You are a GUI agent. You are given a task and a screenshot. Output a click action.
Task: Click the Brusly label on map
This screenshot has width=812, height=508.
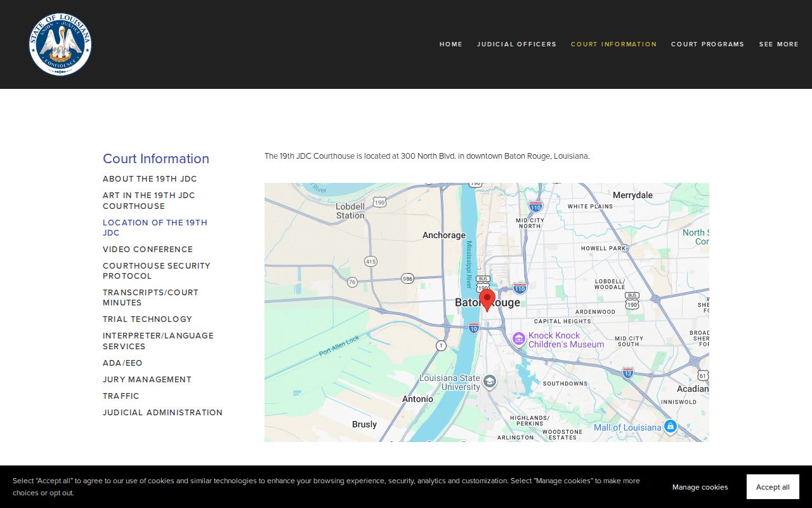click(364, 424)
